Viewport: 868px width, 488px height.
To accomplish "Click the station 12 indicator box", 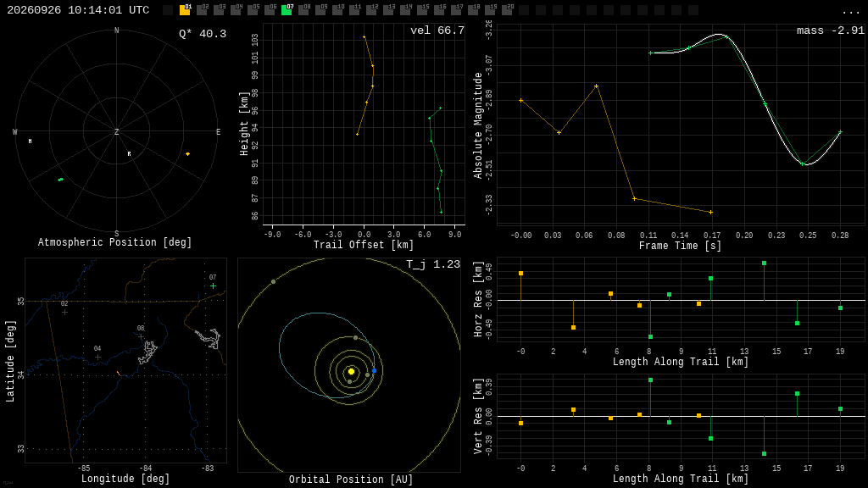I will coord(371,10).
